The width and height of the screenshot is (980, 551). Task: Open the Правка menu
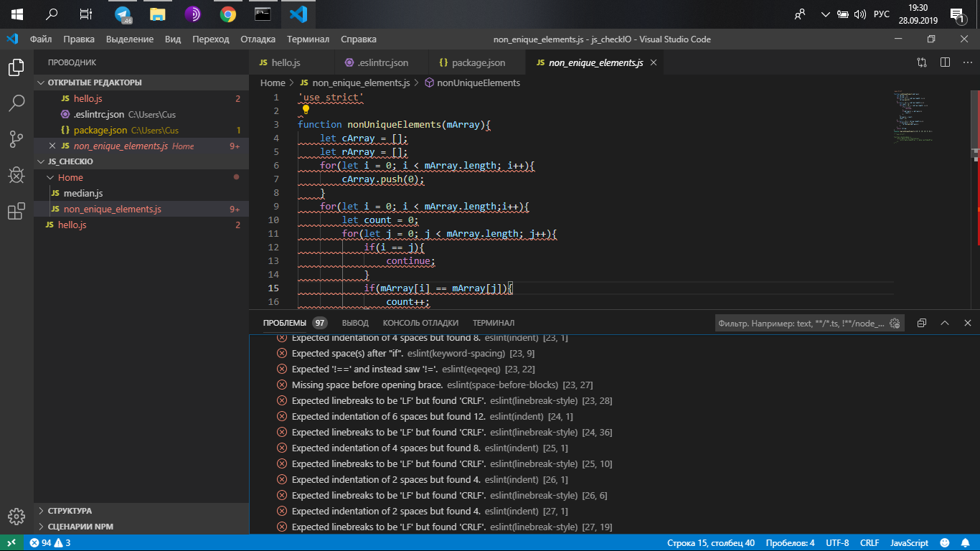click(x=79, y=39)
